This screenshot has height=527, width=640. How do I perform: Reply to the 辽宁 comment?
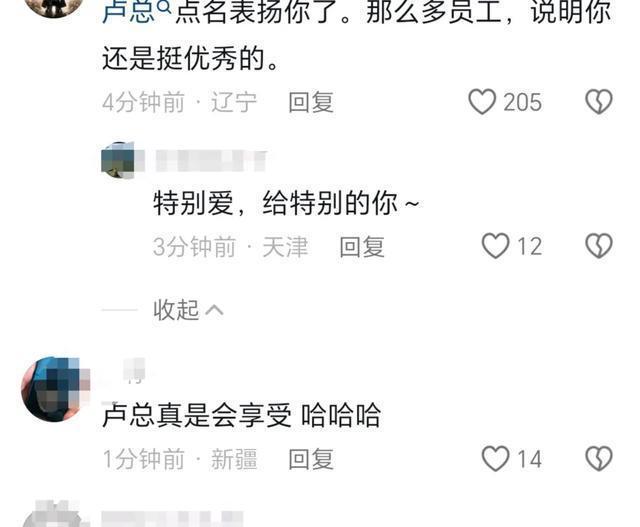[x=311, y=102]
